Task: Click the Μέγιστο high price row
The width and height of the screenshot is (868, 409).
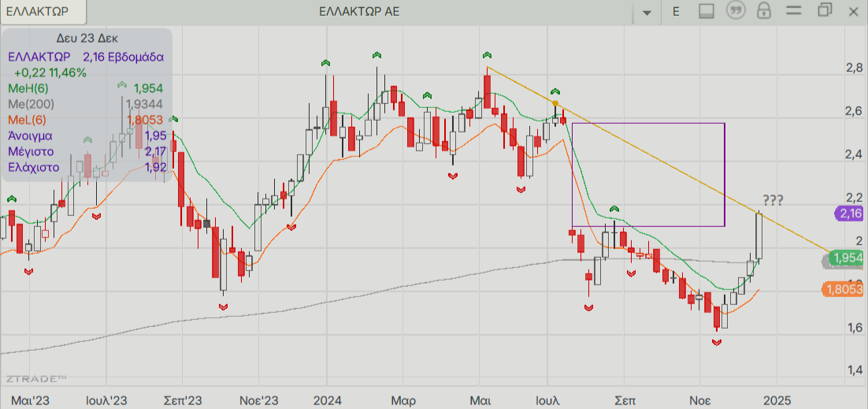Action: [x=87, y=151]
